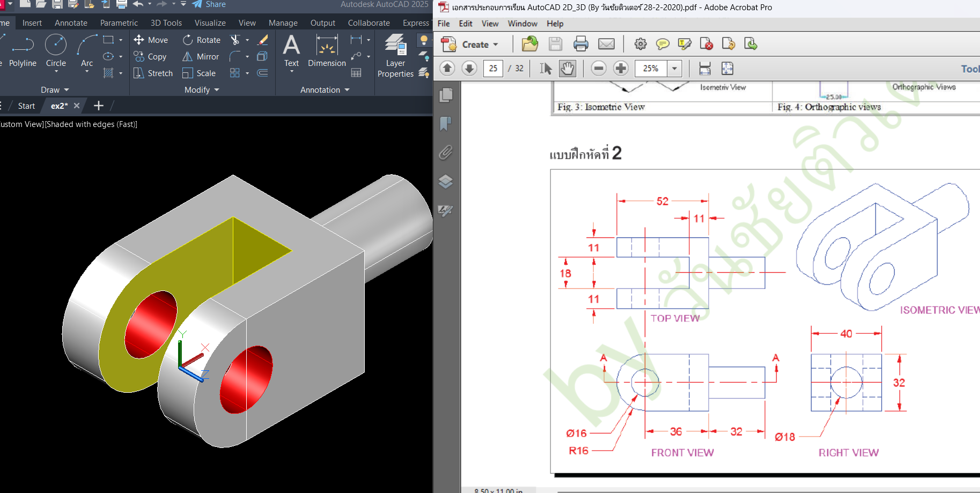Print the PDF with the printer icon

click(x=580, y=44)
